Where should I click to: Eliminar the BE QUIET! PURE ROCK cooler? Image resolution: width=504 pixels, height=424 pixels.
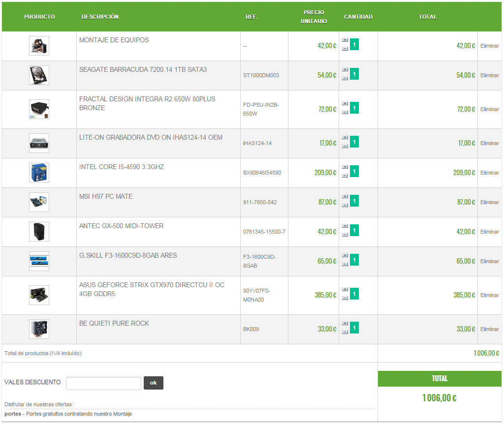click(x=490, y=329)
